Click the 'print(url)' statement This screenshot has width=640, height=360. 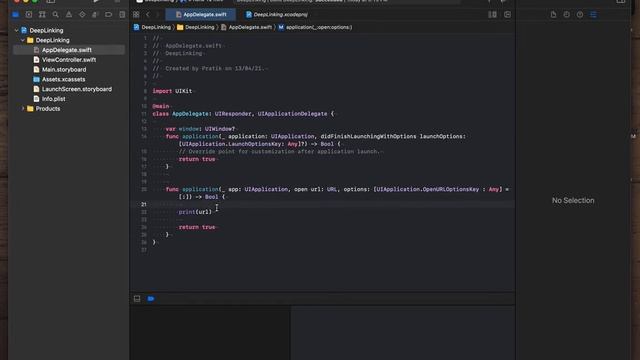[x=195, y=212]
